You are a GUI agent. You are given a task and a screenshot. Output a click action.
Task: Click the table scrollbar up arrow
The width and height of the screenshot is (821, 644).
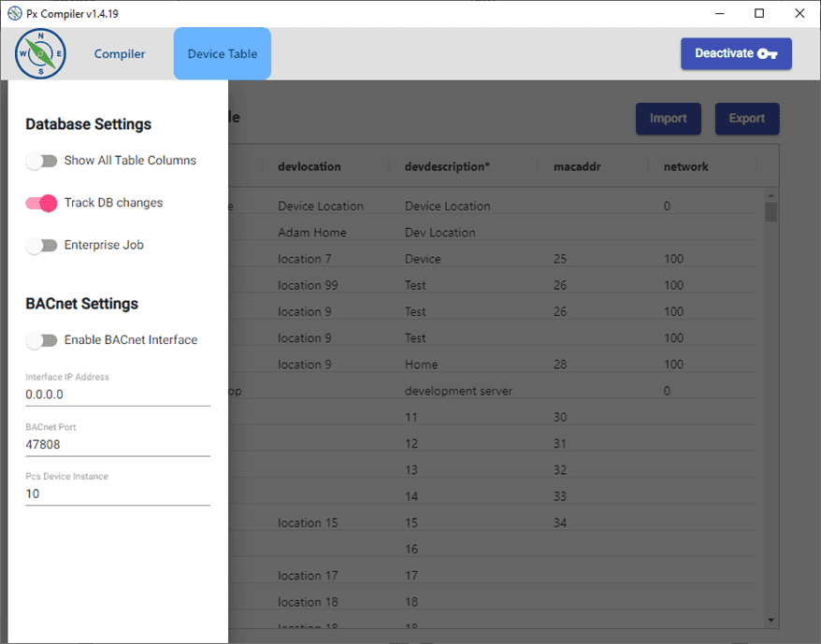point(771,194)
